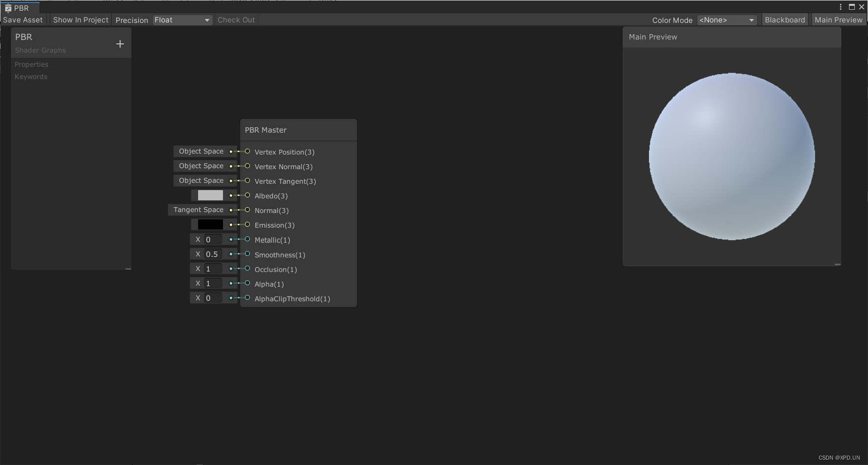The image size is (868, 465).
Task: Click the Vertex Normal port connector
Action: click(x=246, y=166)
